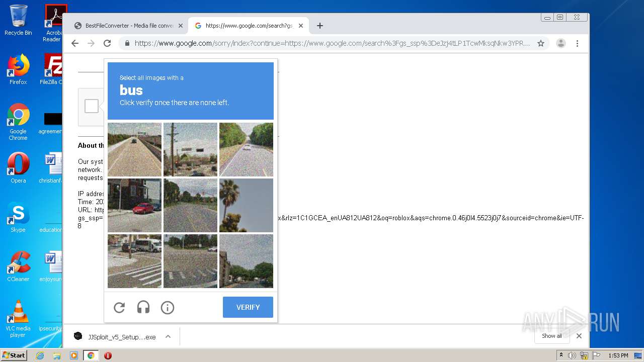The image size is (644, 362).
Task: Launch Internet Explorer from the taskbar
Action: tap(40, 355)
